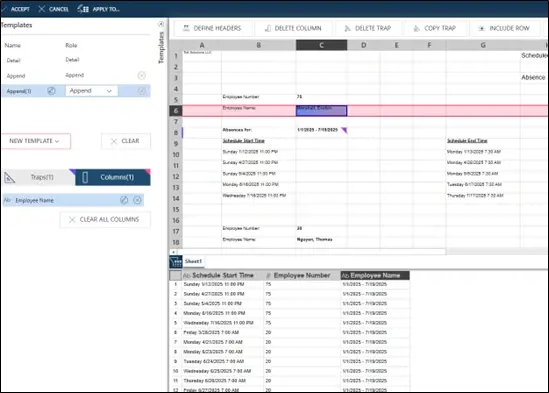This screenshot has width=549, height=393.
Task: Switch to the Traps(1) tab
Action: [x=38, y=177]
